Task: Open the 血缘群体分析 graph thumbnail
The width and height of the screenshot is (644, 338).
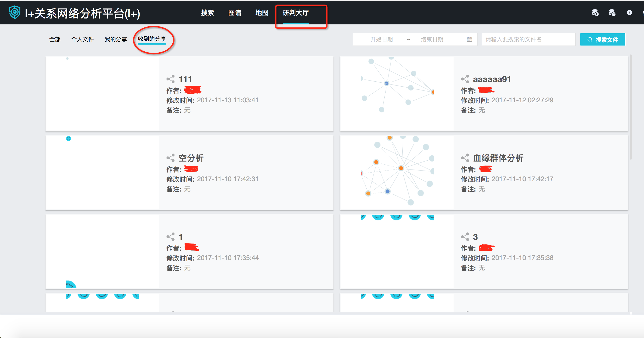Action: tap(397, 173)
